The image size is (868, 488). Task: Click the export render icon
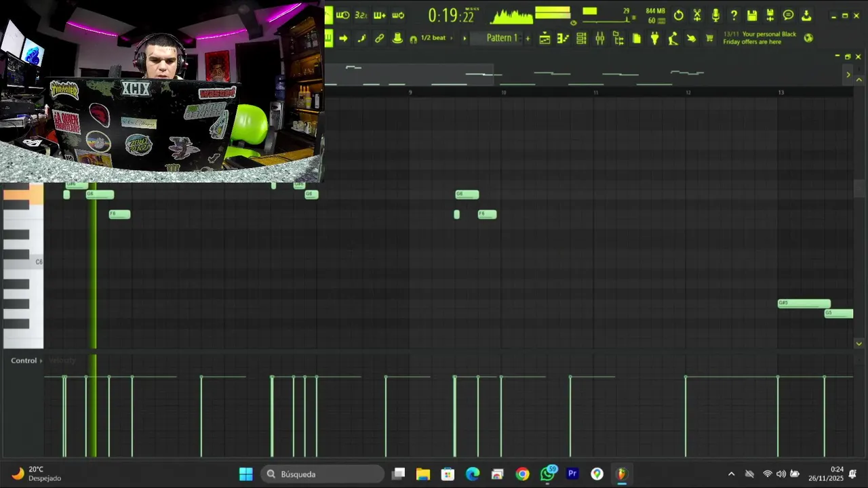[770, 15]
